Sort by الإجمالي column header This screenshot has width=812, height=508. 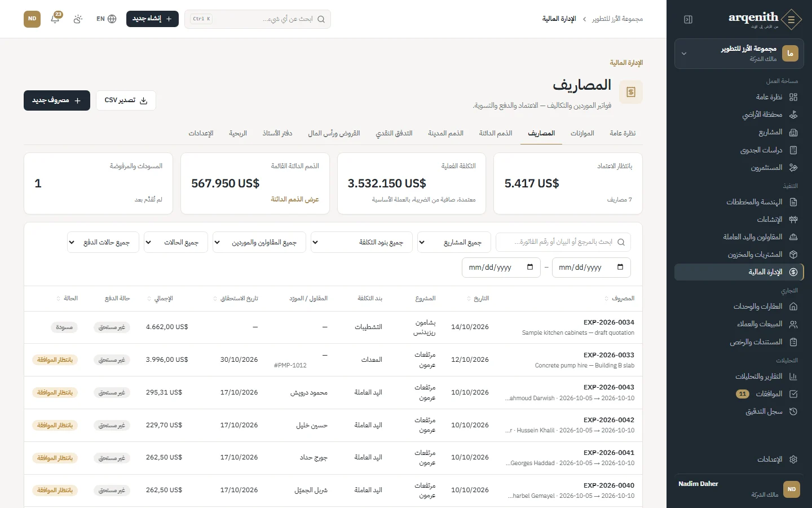pos(160,298)
